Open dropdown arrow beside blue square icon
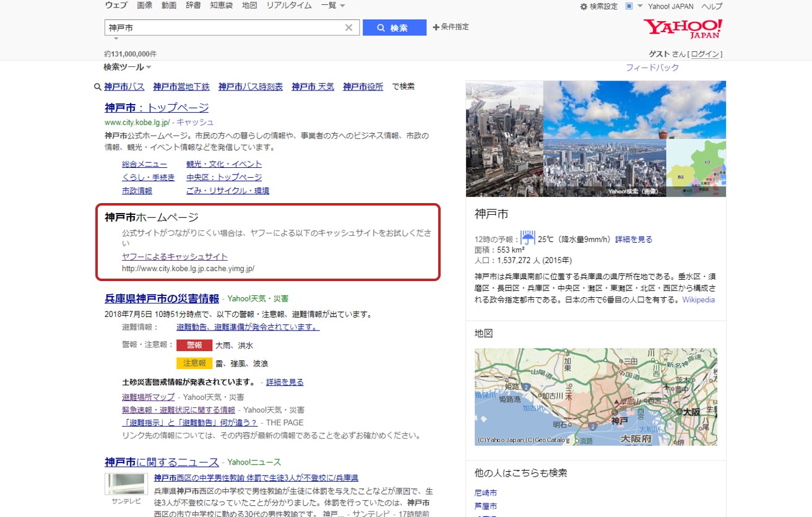This screenshot has height=517, width=812. pyautogui.click(x=640, y=6)
